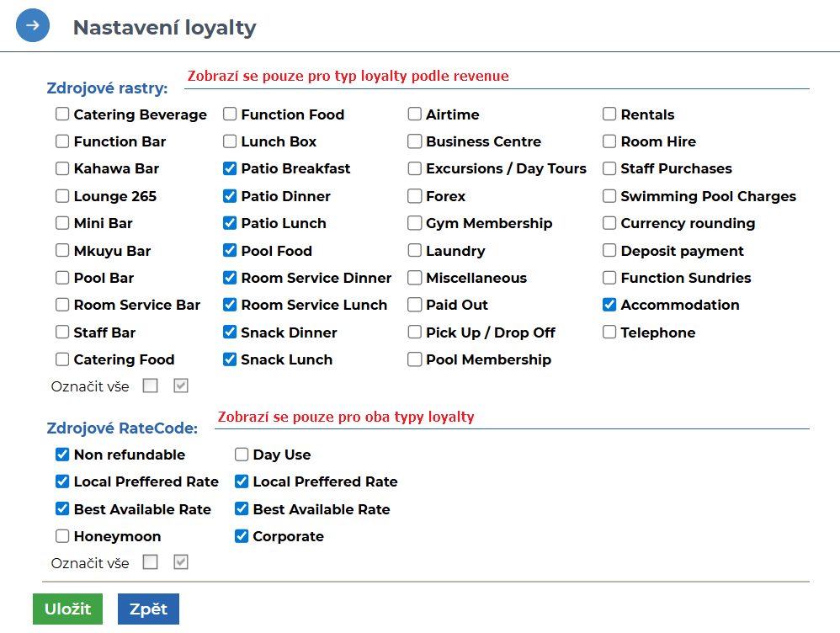Tick the Day Use checkbox

pos(242,454)
